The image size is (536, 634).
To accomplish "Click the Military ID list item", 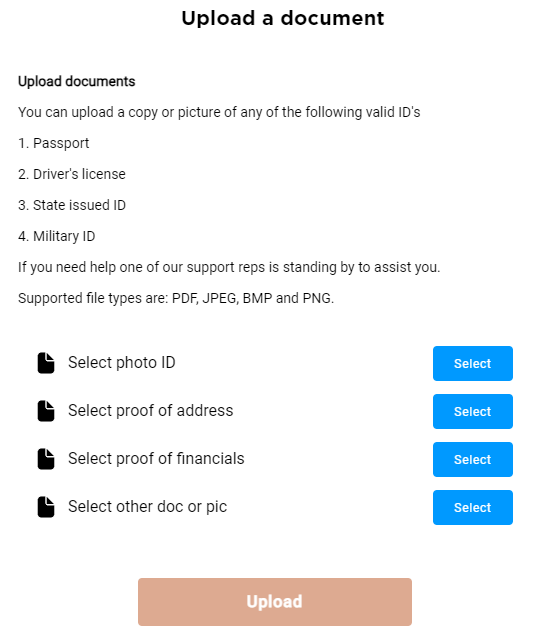I will point(57,237).
